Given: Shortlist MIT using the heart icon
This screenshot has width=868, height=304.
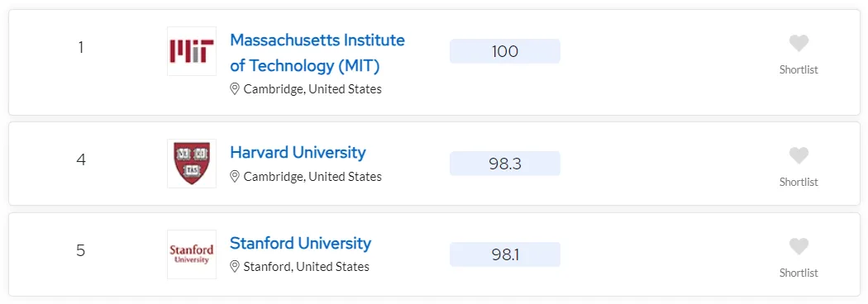Looking at the screenshot, I should [799, 44].
